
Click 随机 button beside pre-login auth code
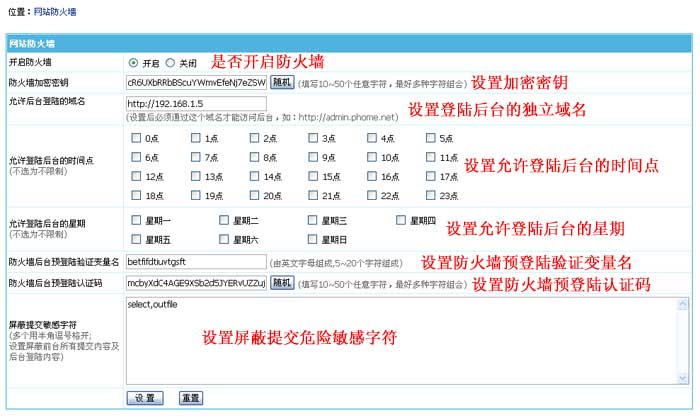[x=283, y=283]
